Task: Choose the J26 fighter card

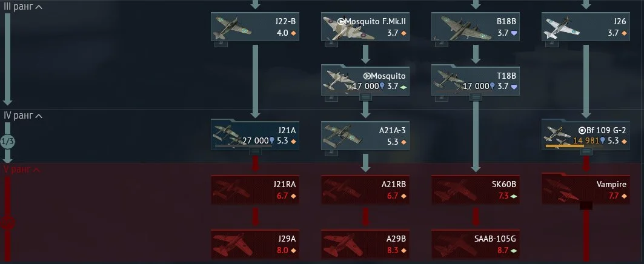Action: pyautogui.click(x=585, y=27)
